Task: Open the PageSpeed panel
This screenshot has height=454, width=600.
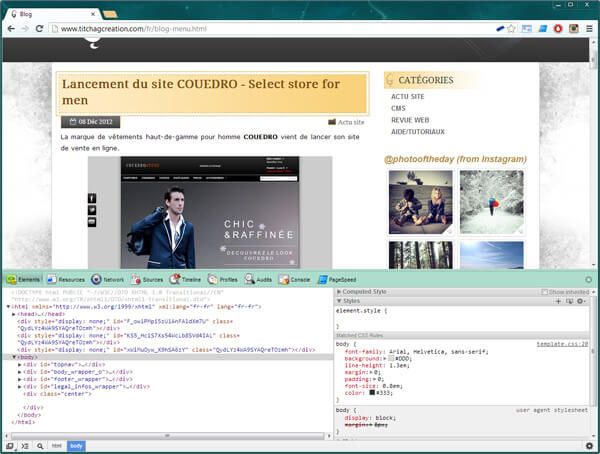Action: point(337,279)
